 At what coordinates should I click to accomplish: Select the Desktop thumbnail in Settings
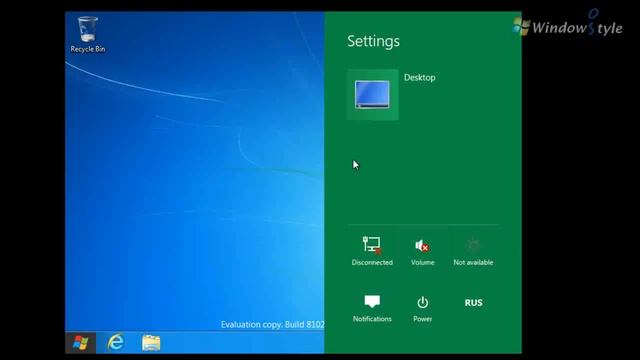[x=373, y=95]
